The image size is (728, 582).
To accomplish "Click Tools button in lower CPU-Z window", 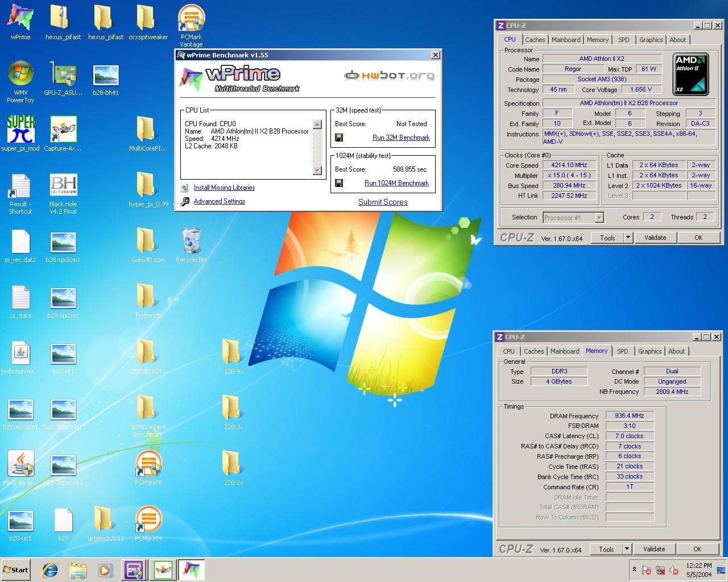I will (606, 549).
